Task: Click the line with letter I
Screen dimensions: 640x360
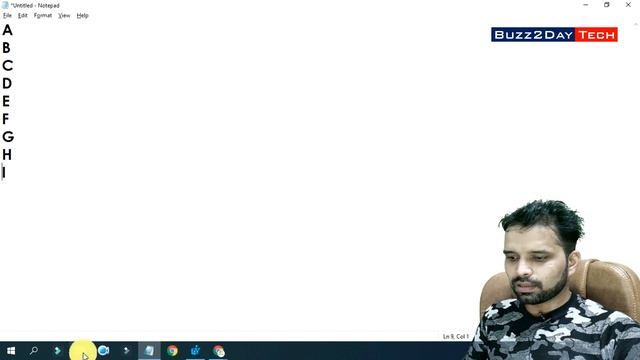Action: coord(4,173)
